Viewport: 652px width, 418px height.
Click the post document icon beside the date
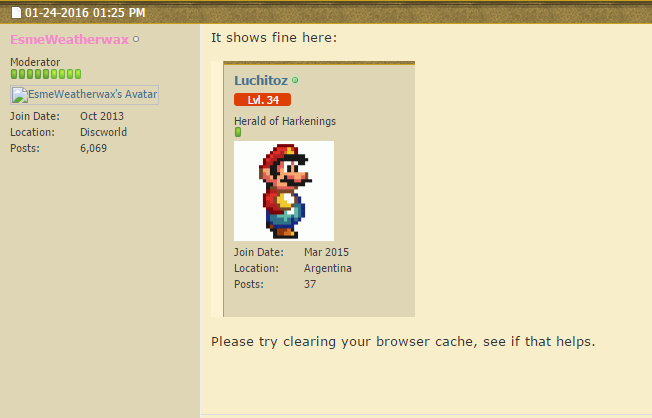click(16, 13)
